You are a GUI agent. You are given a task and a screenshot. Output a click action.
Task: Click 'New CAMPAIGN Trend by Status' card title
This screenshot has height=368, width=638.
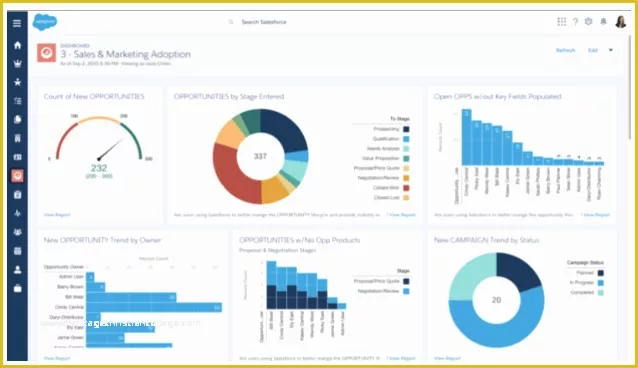point(486,240)
